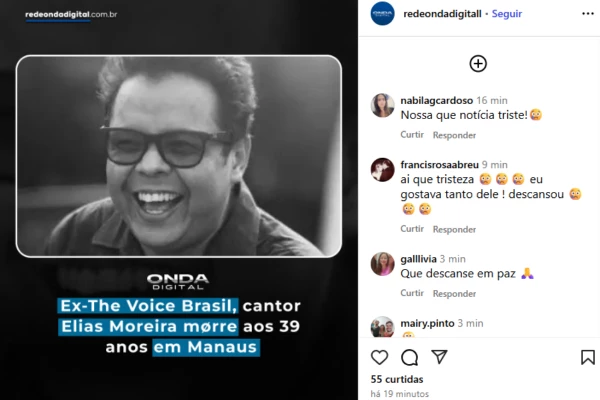Click the Seguir follow button
Screen dimensions: 600x400
(x=507, y=14)
